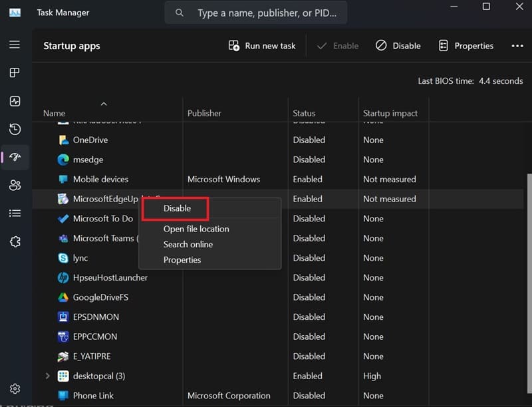This screenshot has width=532, height=407.
Task: Open Details page in sidebar
Action: point(15,213)
